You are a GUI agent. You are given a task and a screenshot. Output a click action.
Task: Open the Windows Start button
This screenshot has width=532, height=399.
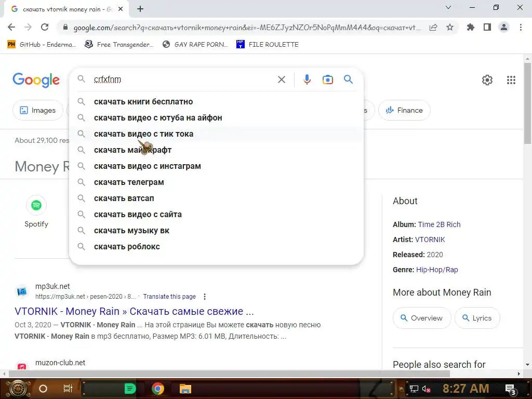(x=18, y=389)
